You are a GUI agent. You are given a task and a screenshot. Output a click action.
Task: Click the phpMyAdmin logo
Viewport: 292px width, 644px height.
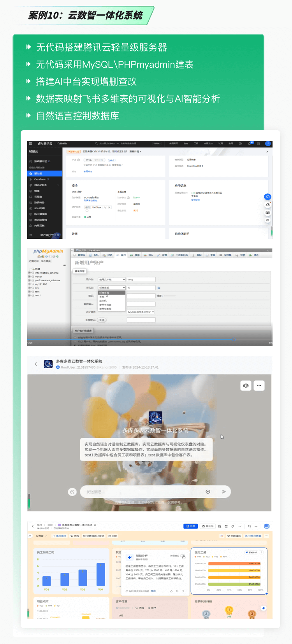pyautogui.click(x=48, y=251)
